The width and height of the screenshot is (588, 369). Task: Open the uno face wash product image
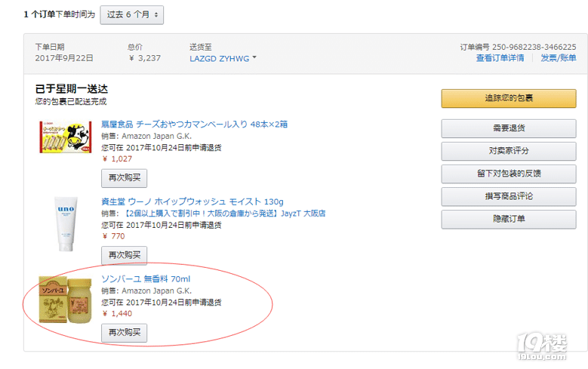point(66,224)
